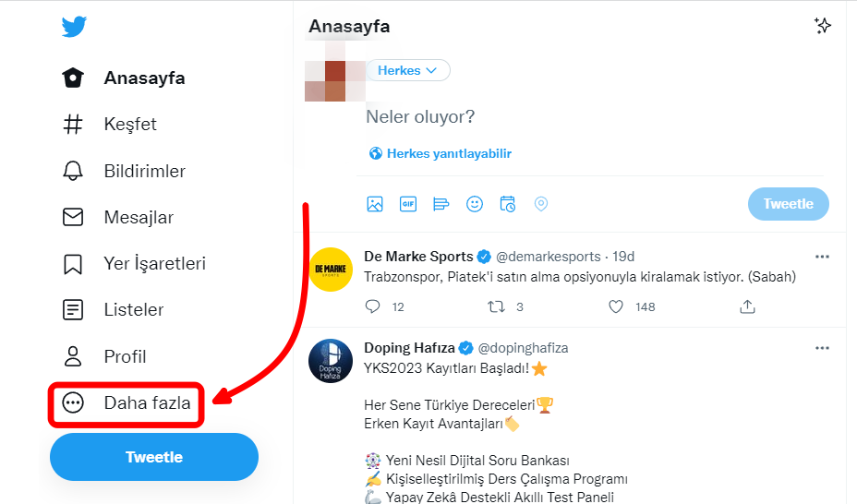Image resolution: width=857 pixels, height=504 pixels.
Task: Change the Herkes yanıtlayabilir reply setting
Action: pyautogui.click(x=441, y=154)
